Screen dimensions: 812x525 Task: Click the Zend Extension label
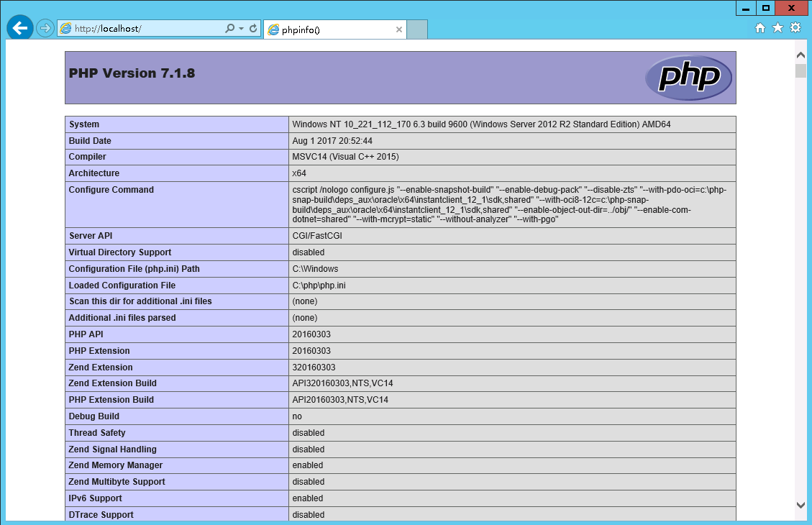click(x=101, y=367)
